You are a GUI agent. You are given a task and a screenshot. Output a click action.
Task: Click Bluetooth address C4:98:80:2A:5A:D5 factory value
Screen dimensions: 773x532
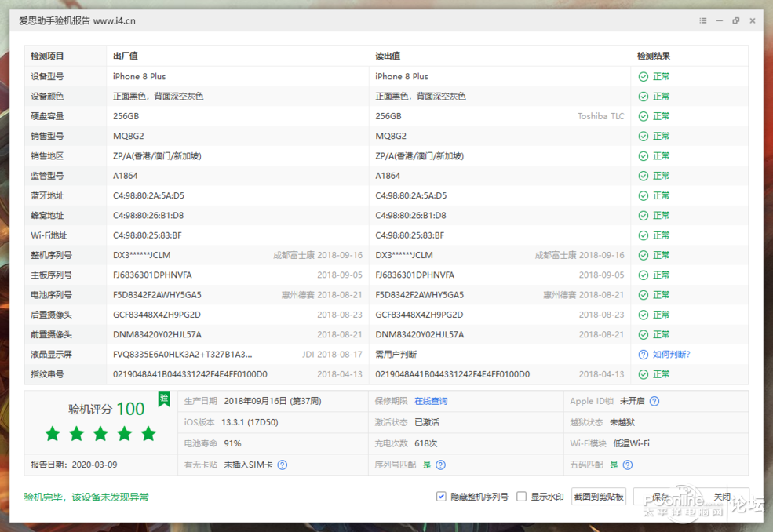[148, 195]
